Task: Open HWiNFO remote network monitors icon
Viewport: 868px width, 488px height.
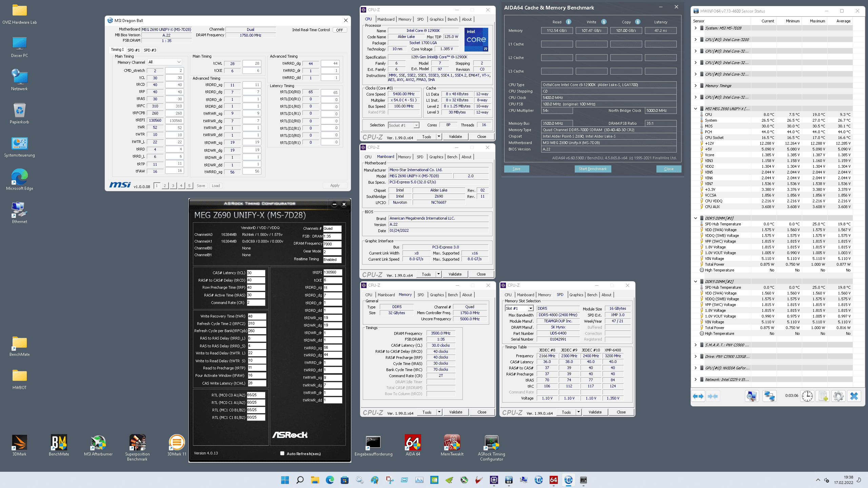Action: [x=769, y=396]
